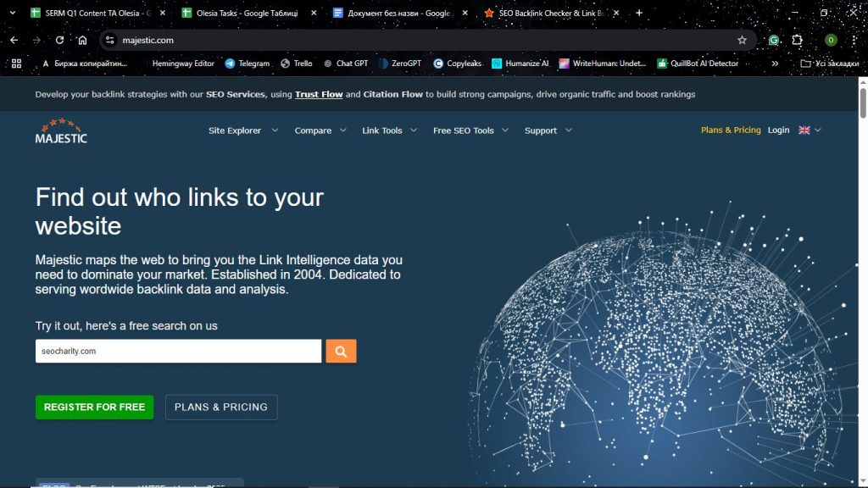Open the browser Extensions puzzle icon
The height and width of the screenshot is (488, 868).
tap(797, 40)
